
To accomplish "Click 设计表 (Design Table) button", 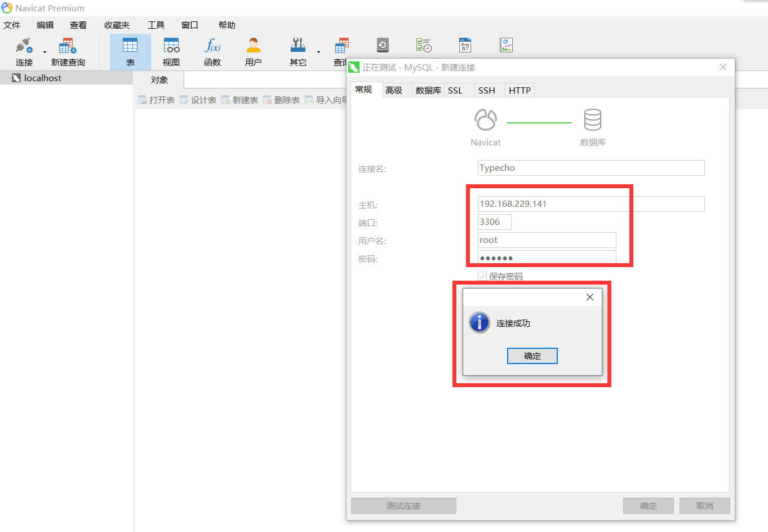I will pyautogui.click(x=198, y=100).
